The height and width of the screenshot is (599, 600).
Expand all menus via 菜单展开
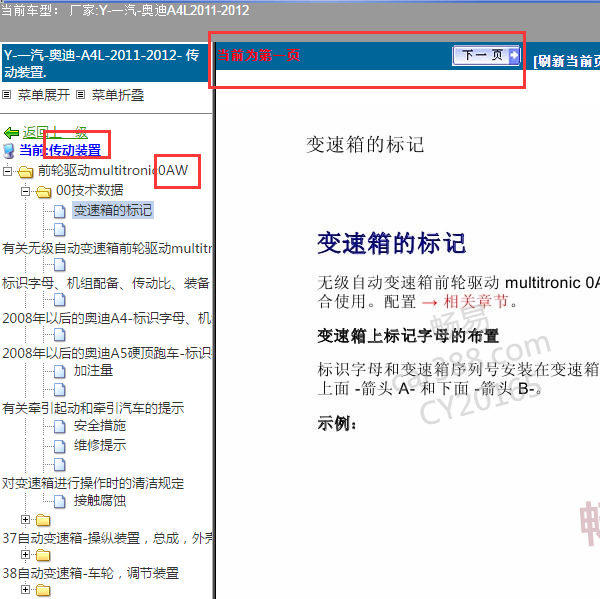tap(44, 95)
